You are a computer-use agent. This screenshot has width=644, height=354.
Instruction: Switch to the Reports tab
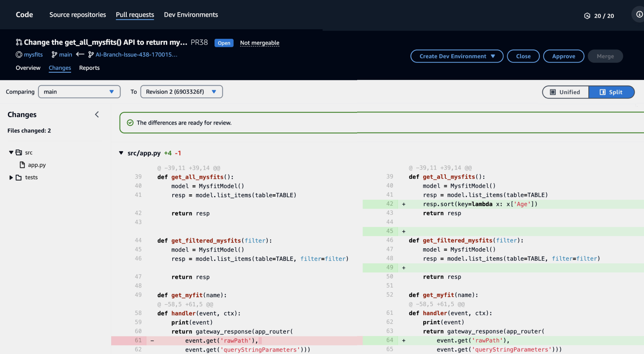[x=89, y=68]
